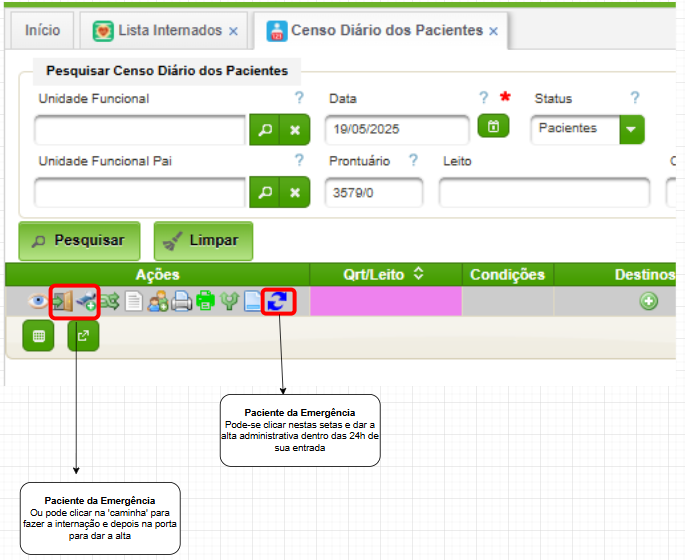Click the people with plus icon

tap(158, 302)
